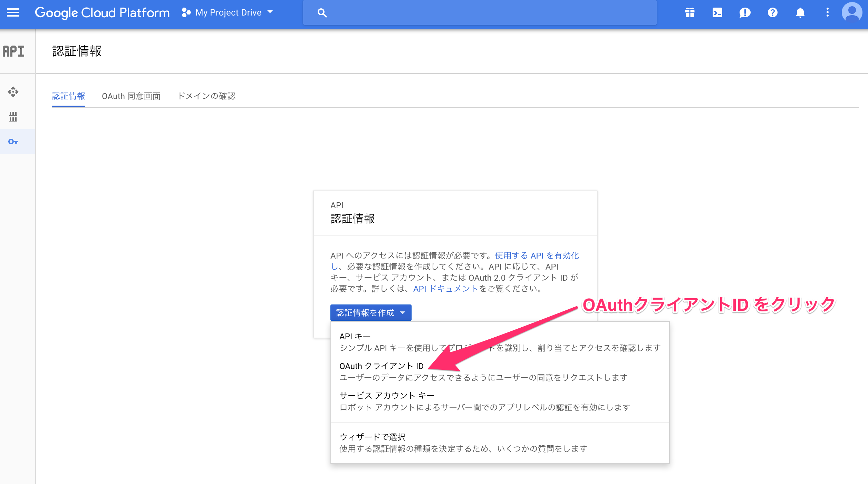868x484 pixels.
Task: Choose サービス アカウント キー from the menu
Action: tap(387, 395)
